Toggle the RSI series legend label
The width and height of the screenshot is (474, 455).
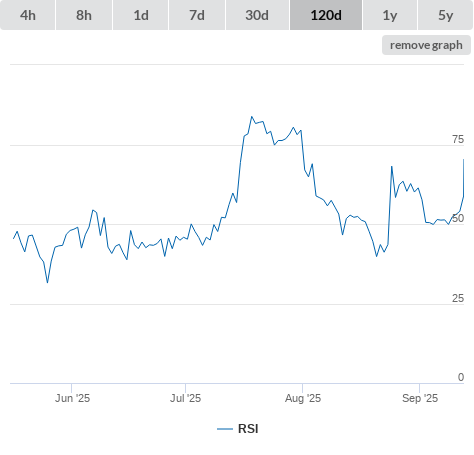pos(248,429)
